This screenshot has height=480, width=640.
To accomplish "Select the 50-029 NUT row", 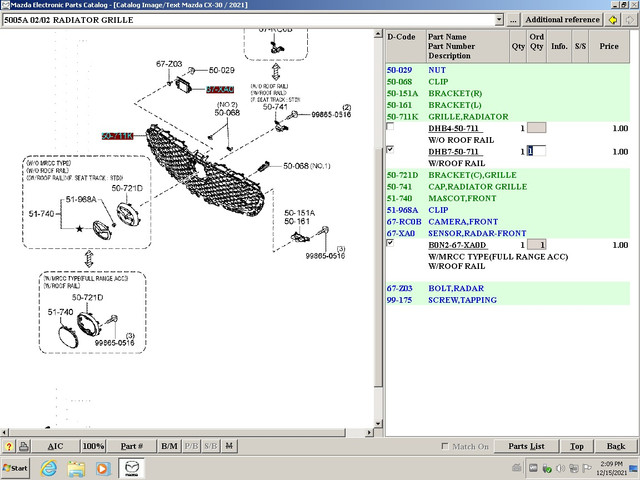I will [x=507, y=70].
